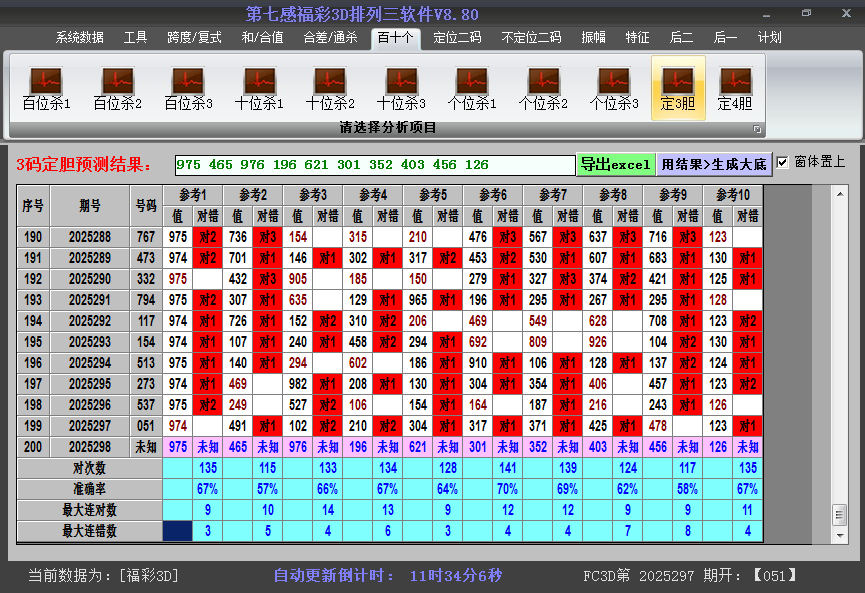Select the 百位杀3 icon
Screen dimensions: 865x593
188,88
